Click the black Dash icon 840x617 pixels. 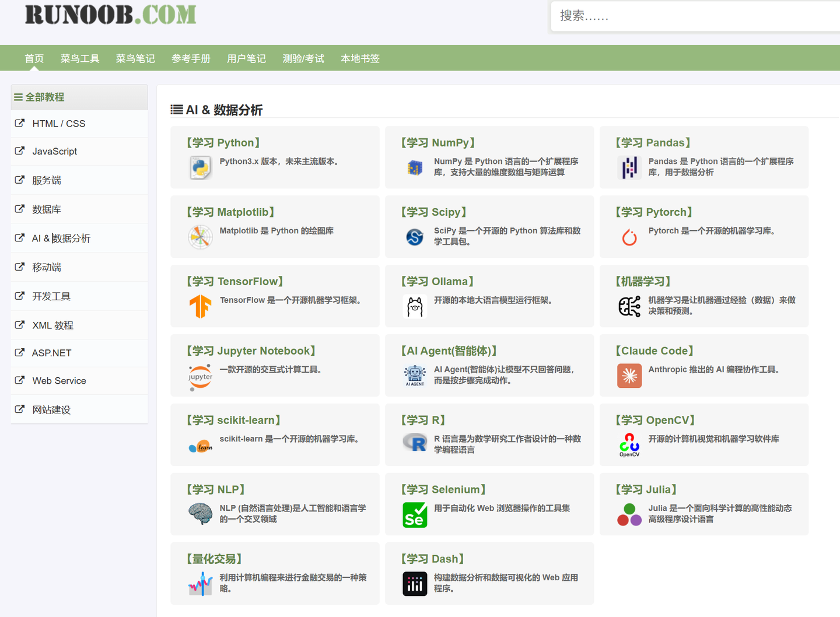(x=415, y=584)
